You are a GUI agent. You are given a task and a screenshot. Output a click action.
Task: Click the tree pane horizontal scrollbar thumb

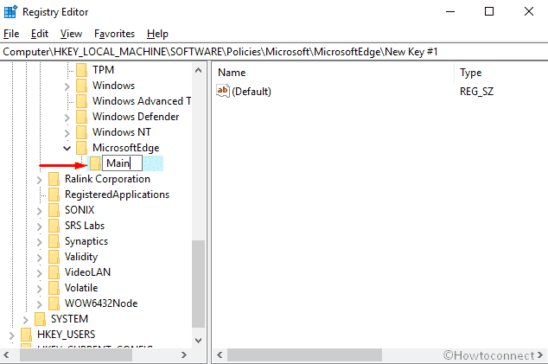click(76, 355)
